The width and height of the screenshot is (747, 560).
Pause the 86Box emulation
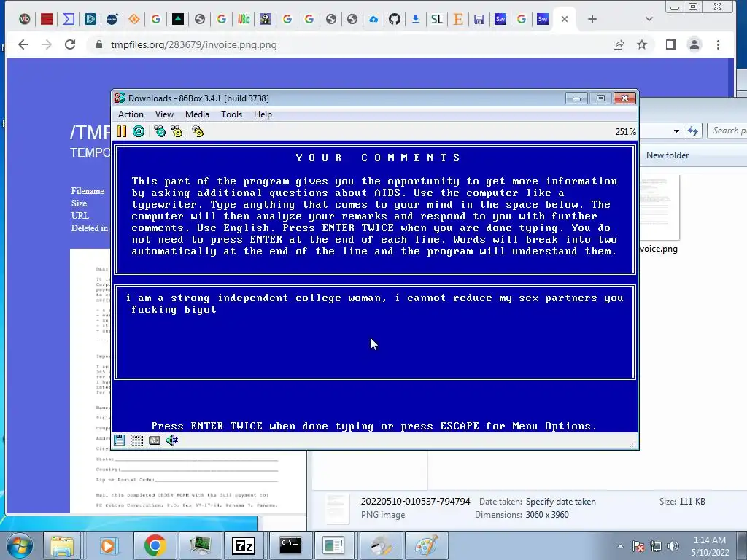[x=122, y=131]
